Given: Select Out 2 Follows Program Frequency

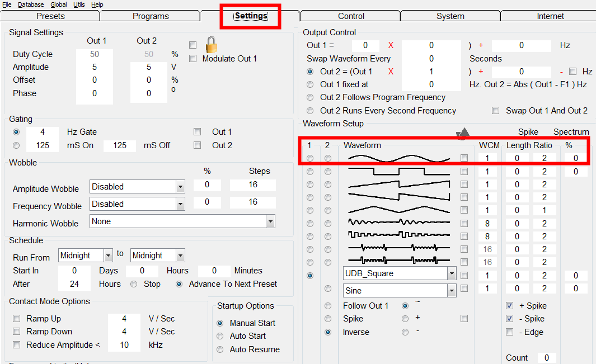Looking at the screenshot, I should pos(310,97).
